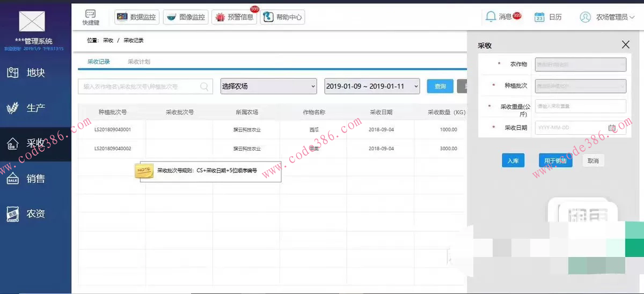Go to 地块 in the sidebar
Image resolution: width=644 pixels, height=294 pixels.
tap(35, 72)
